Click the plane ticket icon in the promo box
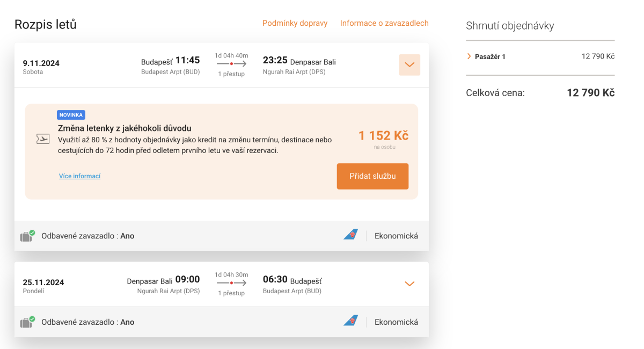This screenshot has width=644, height=349. (x=43, y=139)
